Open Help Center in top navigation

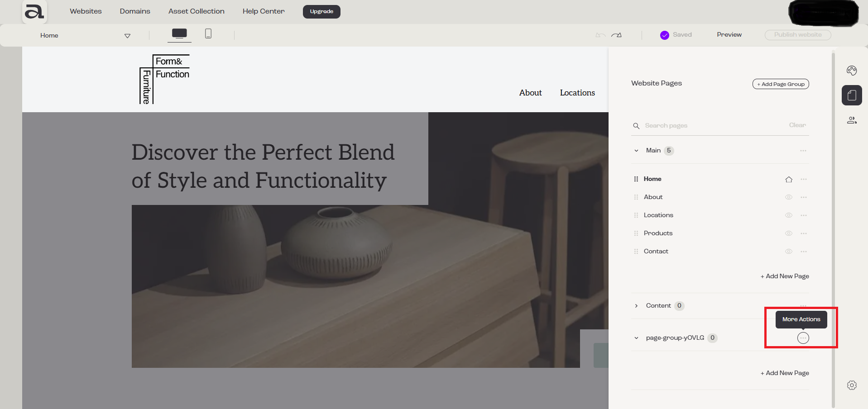click(264, 11)
